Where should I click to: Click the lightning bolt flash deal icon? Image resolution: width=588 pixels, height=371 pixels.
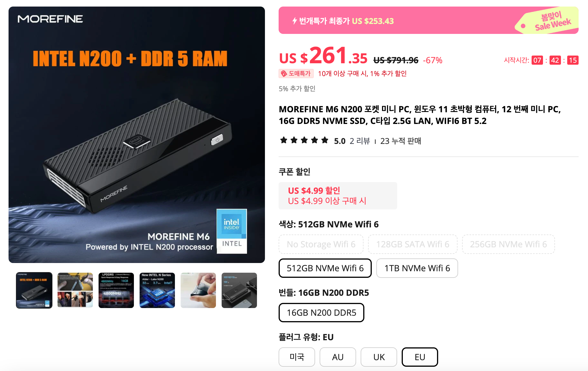pos(295,21)
